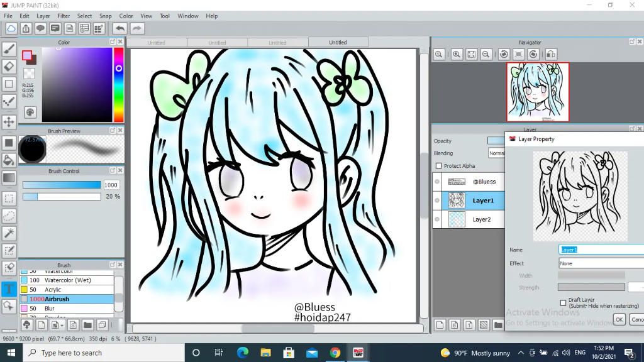This screenshot has height=362, width=644.
Task: Select the Magic Wand tool
Action: [x=9, y=233]
